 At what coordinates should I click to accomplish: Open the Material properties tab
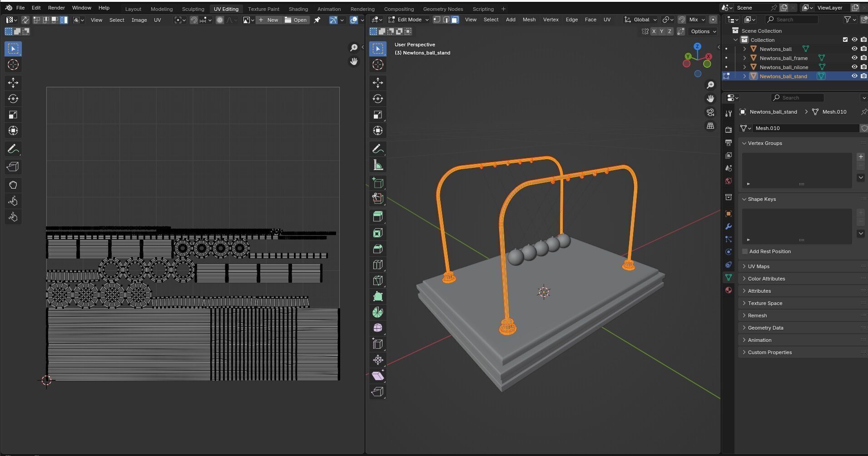point(729,290)
